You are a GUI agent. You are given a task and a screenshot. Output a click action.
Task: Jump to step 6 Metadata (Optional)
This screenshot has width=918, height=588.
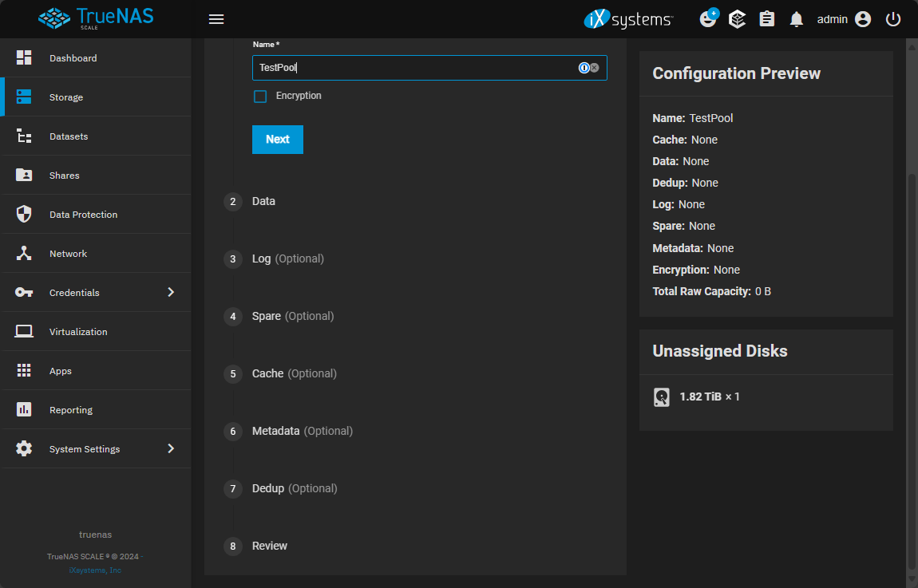click(288, 431)
